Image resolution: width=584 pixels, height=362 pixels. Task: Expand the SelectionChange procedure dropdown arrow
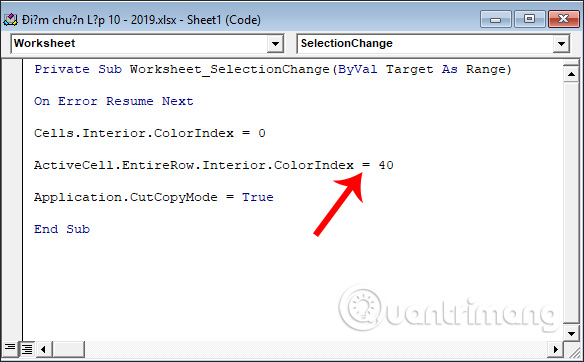pyautogui.click(x=561, y=44)
